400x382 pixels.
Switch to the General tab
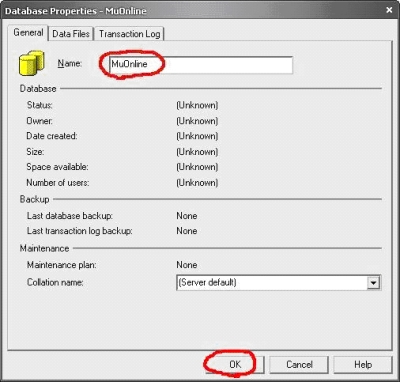pos(28,33)
